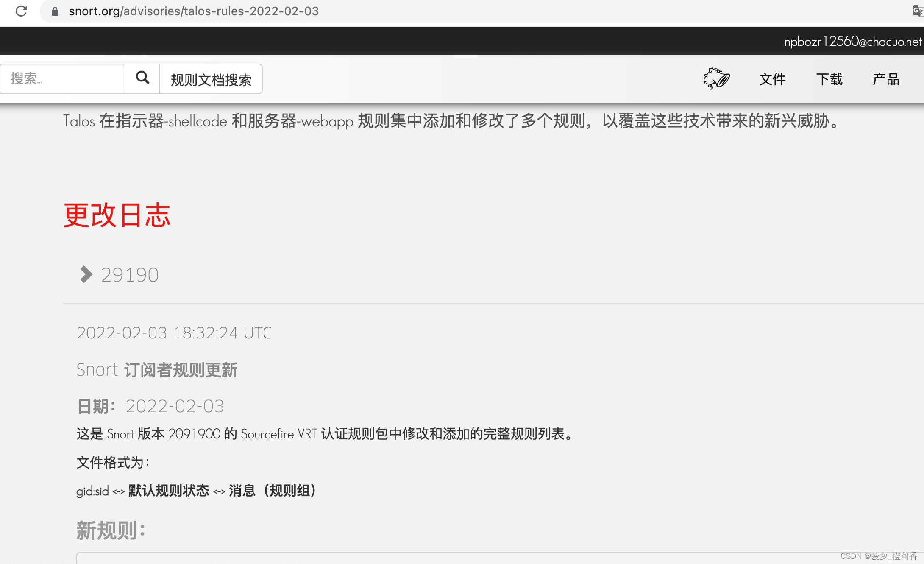
Task: Open the npbozr12560@chacuo.net account link
Action: click(853, 42)
